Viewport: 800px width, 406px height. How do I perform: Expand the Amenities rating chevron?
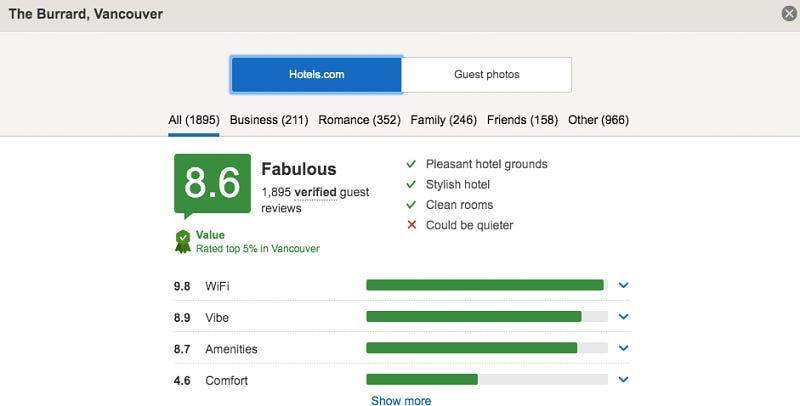click(623, 348)
